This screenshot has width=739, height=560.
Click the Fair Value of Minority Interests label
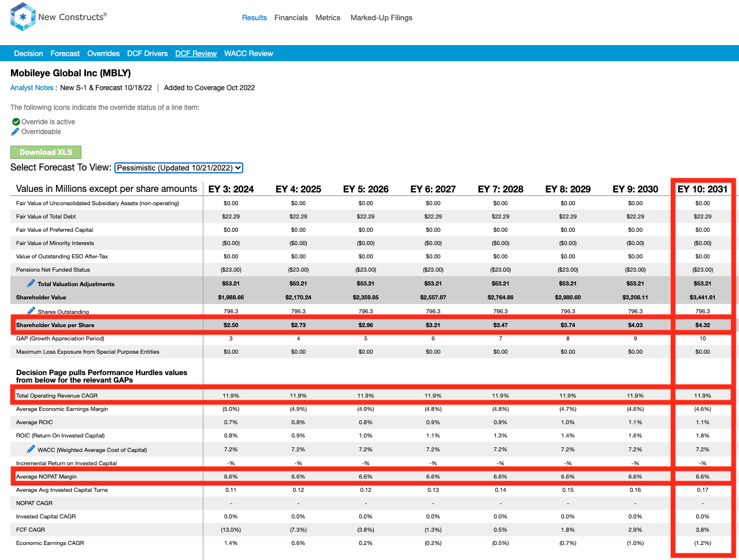(x=55, y=243)
